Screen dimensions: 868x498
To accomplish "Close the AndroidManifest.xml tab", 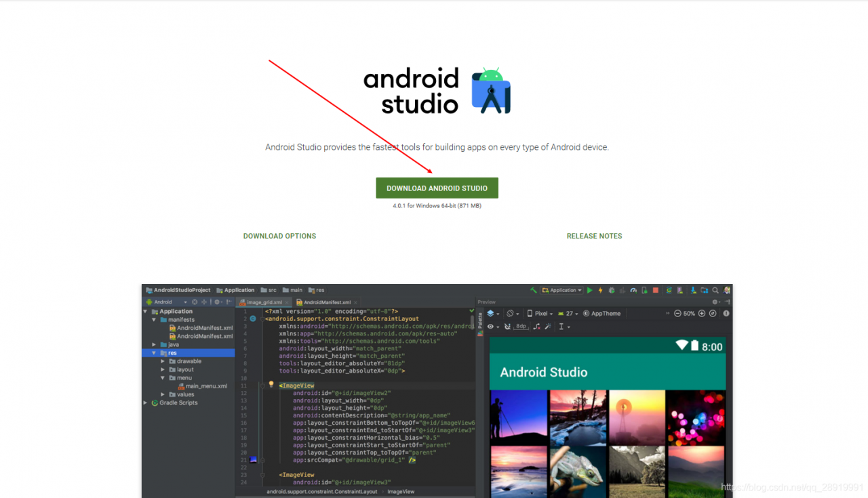I will tap(355, 302).
